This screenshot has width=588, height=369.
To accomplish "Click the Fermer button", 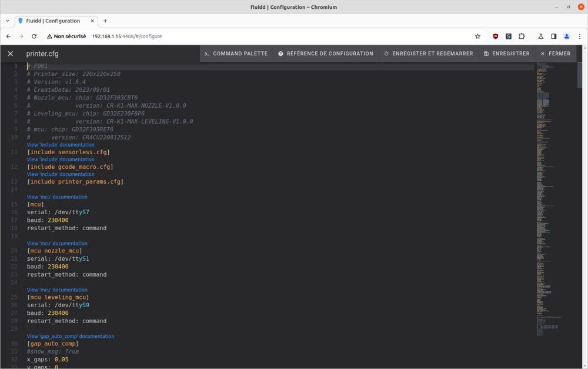I will click(556, 54).
